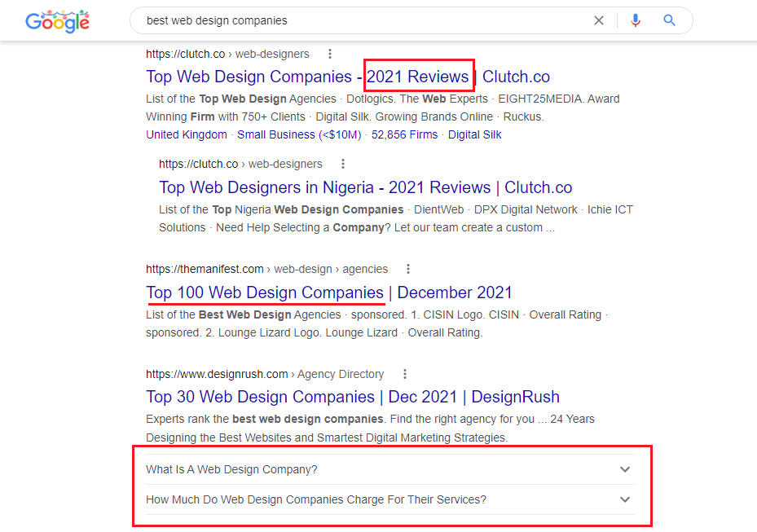Click the 'https://www.designrush.com › Agency Directory' URL
757x532 pixels.
pos(265,374)
